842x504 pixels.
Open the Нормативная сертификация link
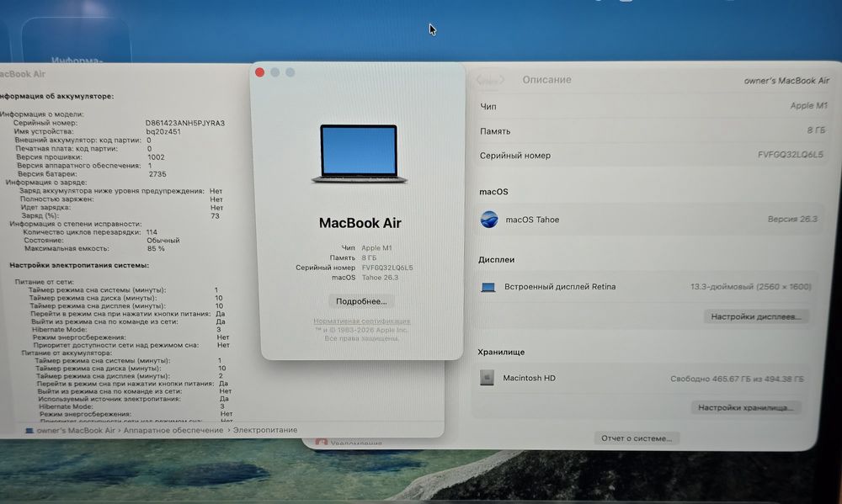362,321
